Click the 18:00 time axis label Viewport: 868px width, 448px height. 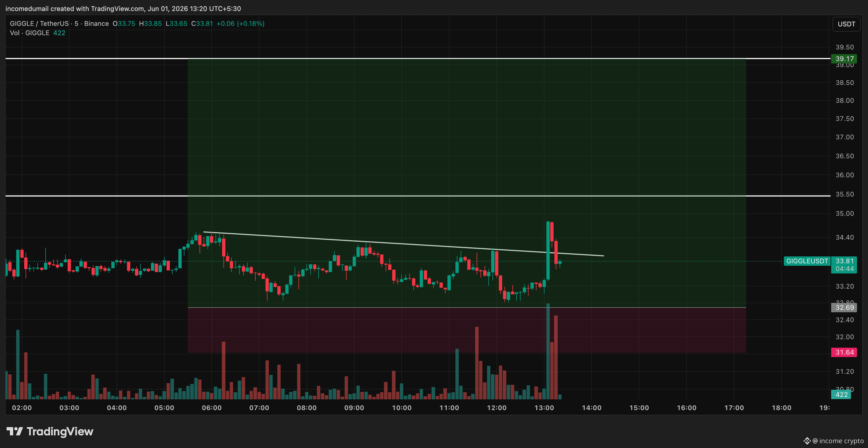782,408
